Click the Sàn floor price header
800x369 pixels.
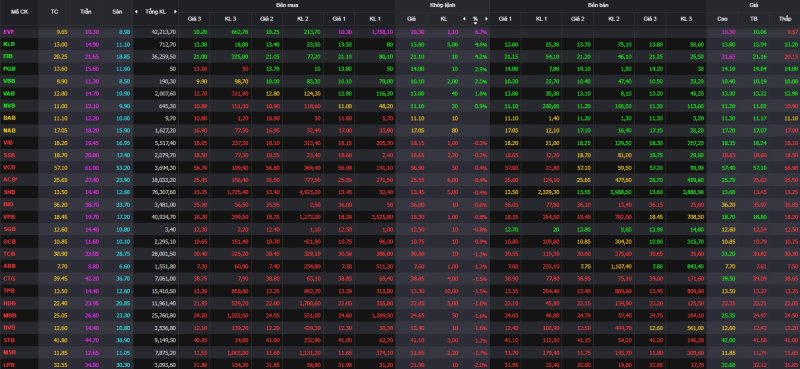point(117,11)
